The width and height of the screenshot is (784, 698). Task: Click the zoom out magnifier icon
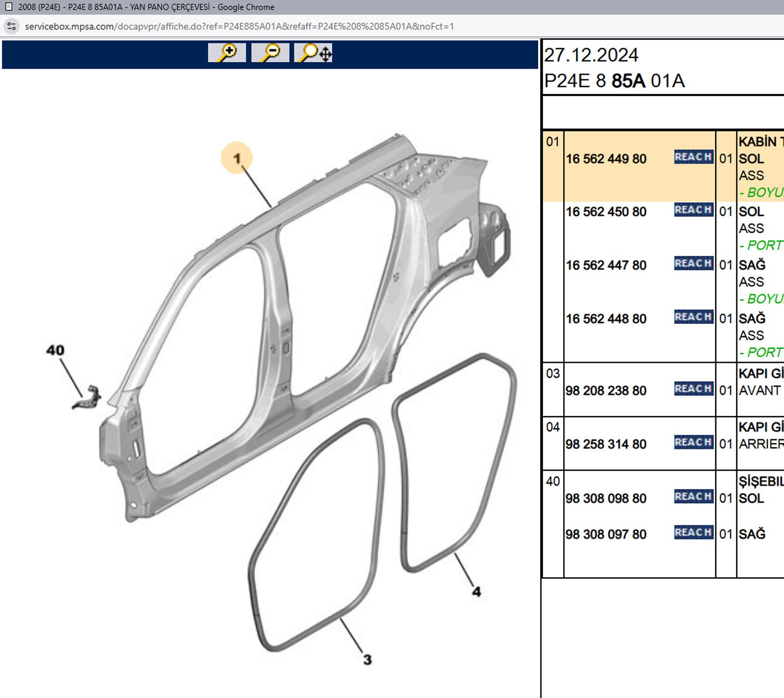pyautogui.click(x=270, y=53)
